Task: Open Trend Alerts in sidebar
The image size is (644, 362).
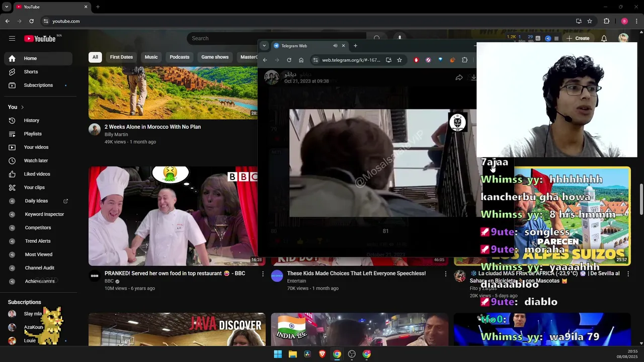Action: pyautogui.click(x=38, y=241)
